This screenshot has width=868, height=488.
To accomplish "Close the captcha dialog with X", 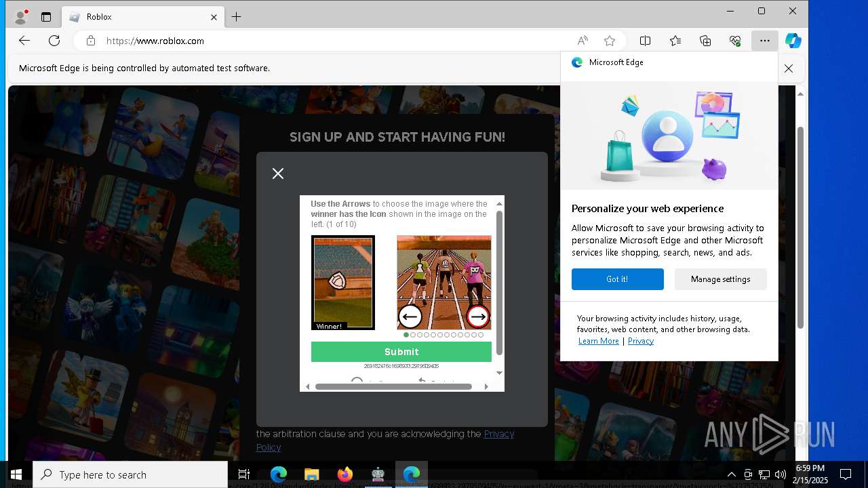I will coord(278,174).
